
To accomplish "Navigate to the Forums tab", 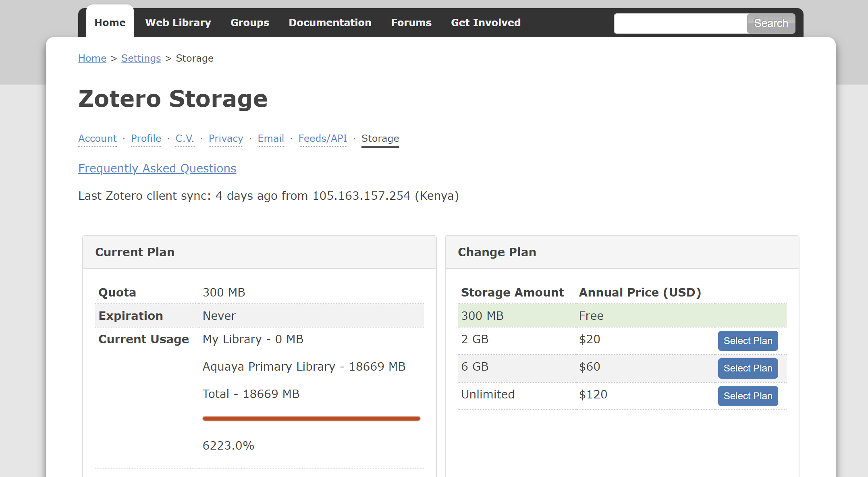I will tap(411, 23).
